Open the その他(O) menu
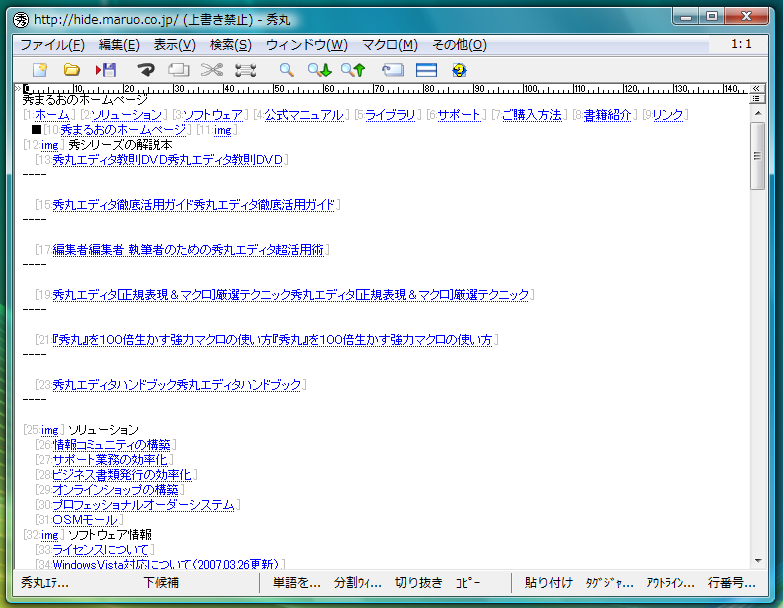The width and height of the screenshot is (783, 608). click(x=459, y=45)
